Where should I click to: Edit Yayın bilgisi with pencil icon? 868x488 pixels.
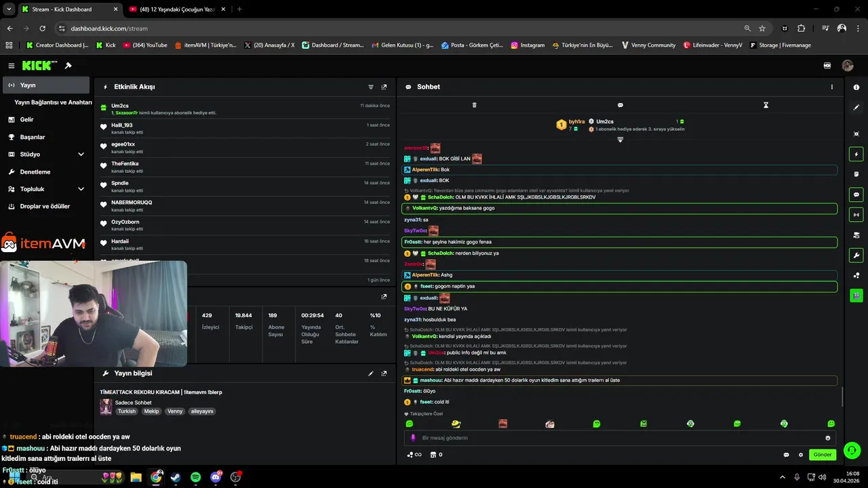point(371,373)
